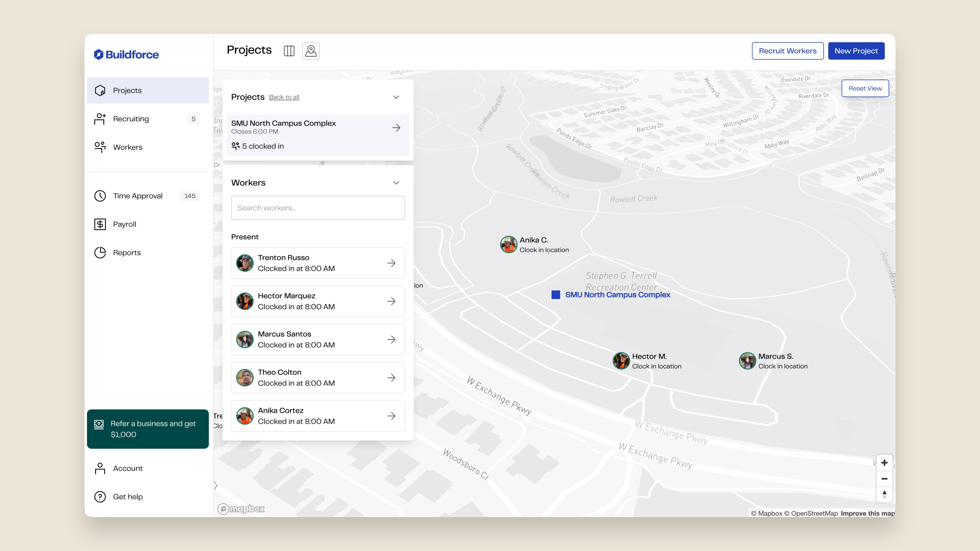Click Improve this map link
Screen dimensions: 980x551
pos(868,513)
